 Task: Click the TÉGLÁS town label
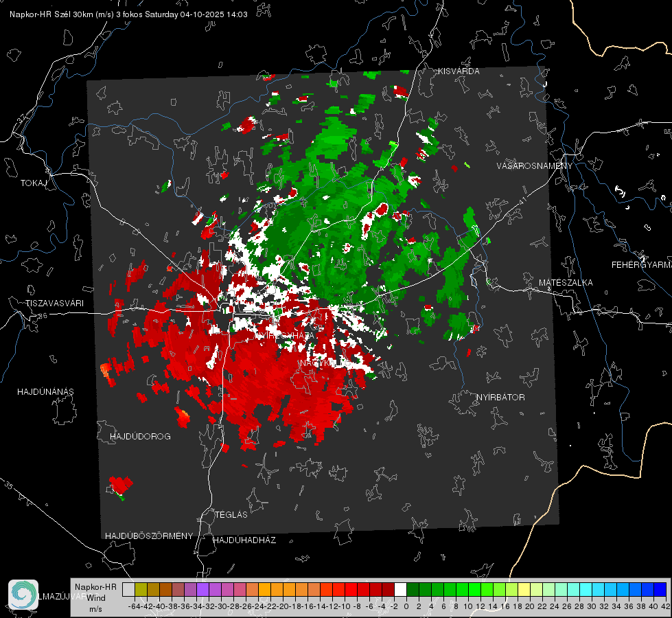(x=231, y=515)
